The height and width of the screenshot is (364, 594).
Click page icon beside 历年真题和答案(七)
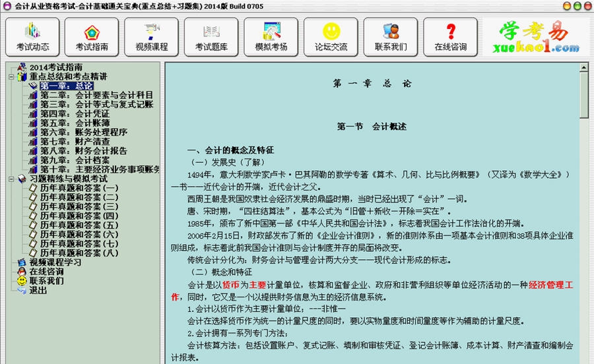pos(34,243)
